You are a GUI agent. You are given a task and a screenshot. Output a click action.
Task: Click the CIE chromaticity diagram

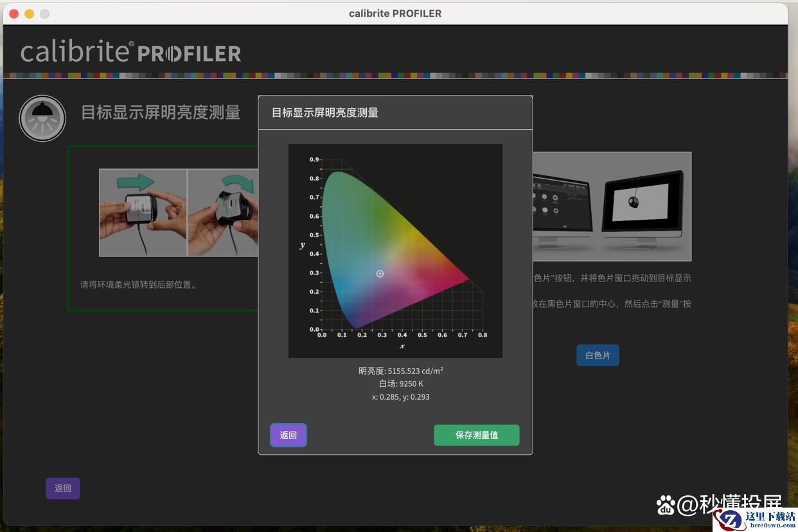(x=395, y=251)
